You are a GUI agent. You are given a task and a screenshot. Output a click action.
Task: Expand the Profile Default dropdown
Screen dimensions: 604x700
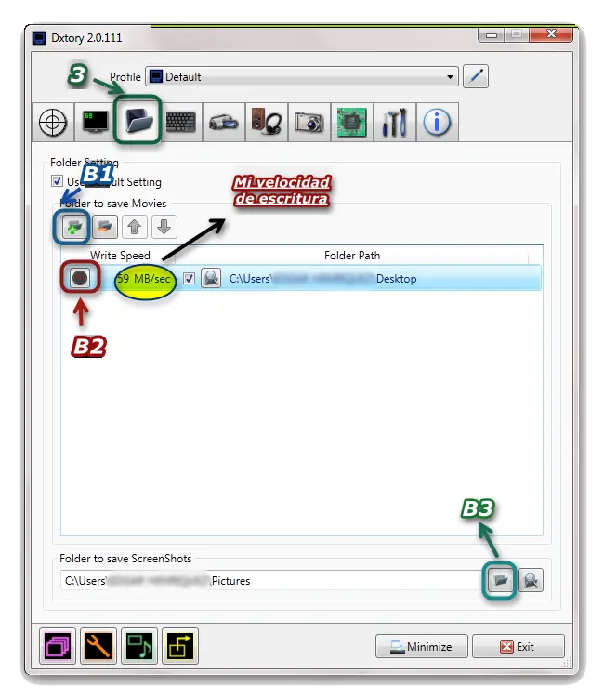[x=302, y=77]
